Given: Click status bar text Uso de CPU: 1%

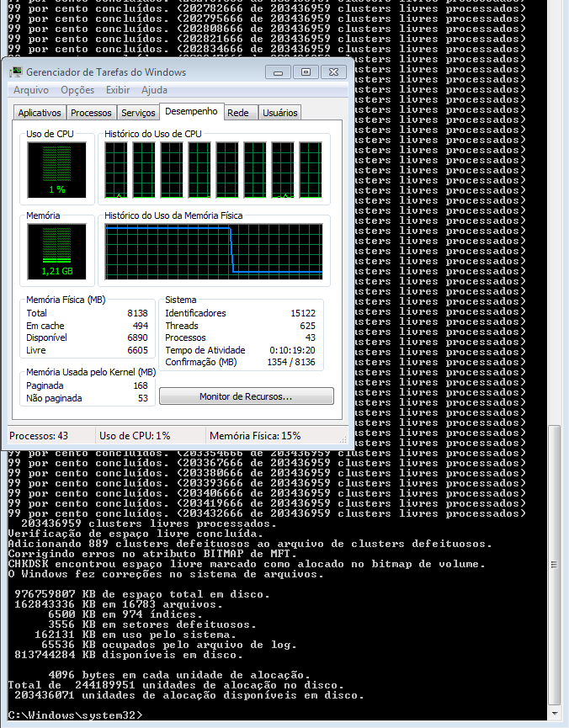Looking at the screenshot, I should [x=135, y=436].
